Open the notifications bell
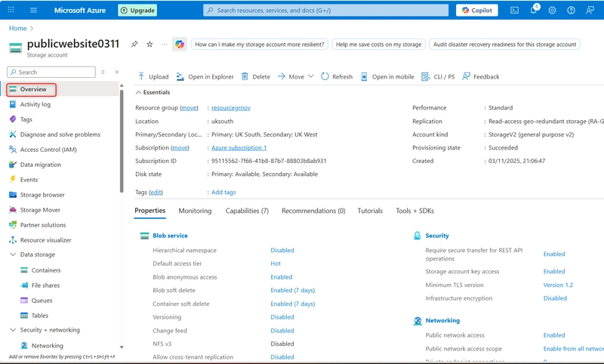604x364 pixels. pyautogui.click(x=533, y=11)
